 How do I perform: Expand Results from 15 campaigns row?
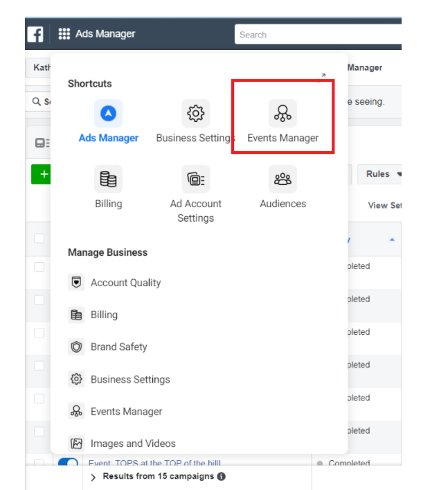pos(93,478)
